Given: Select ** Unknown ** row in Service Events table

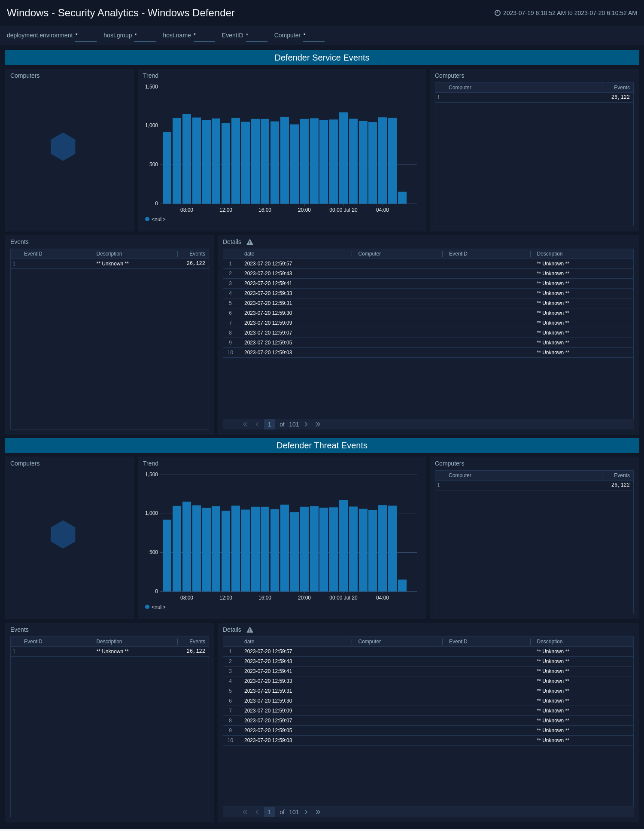Looking at the screenshot, I should pyautogui.click(x=109, y=264).
